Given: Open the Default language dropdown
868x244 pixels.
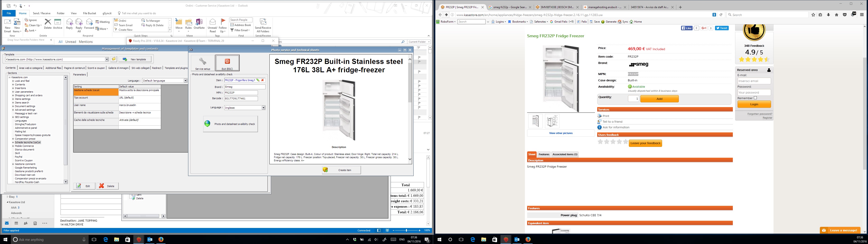Looking at the screenshot, I should pyautogui.click(x=185, y=81).
